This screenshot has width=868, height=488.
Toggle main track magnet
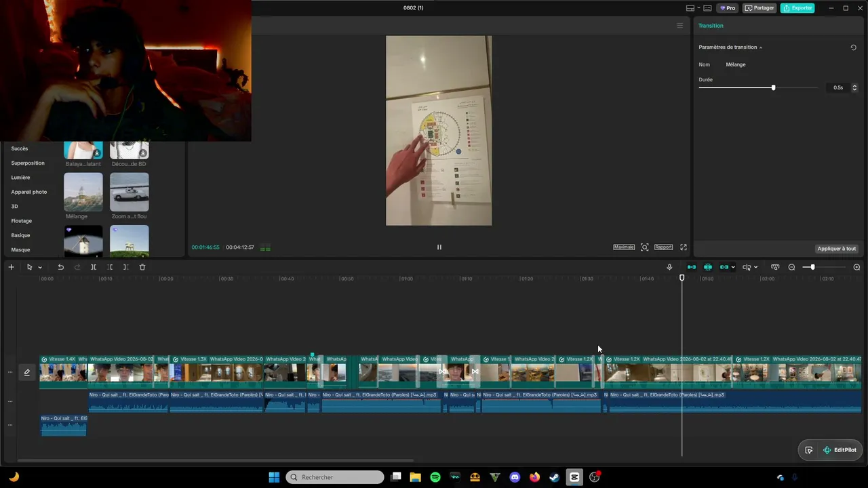692,267
